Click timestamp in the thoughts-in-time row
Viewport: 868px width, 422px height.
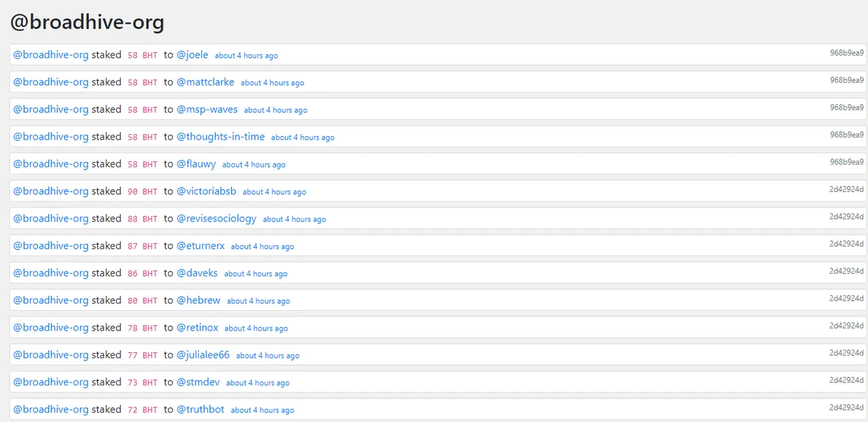coord(303,137)
